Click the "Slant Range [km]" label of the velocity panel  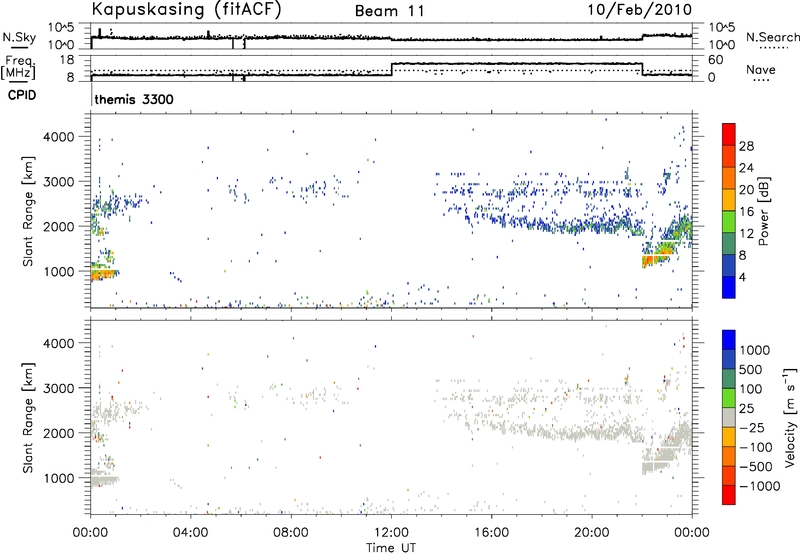pos(28,417)
